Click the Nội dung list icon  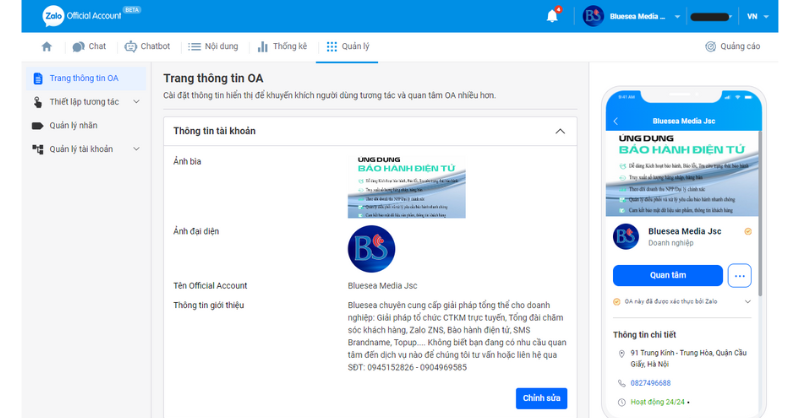point(194,46)
